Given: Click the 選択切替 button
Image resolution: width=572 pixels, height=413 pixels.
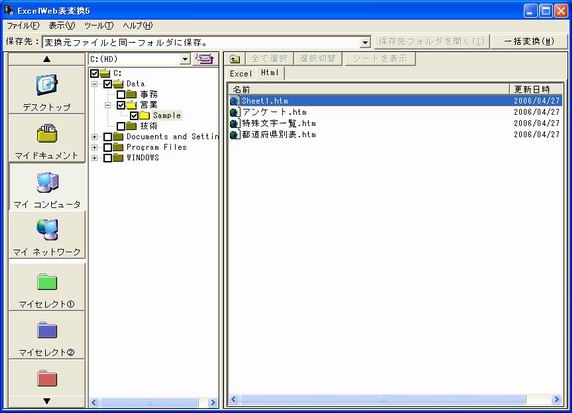Looking at the screenshot, I should pos(317,59).
